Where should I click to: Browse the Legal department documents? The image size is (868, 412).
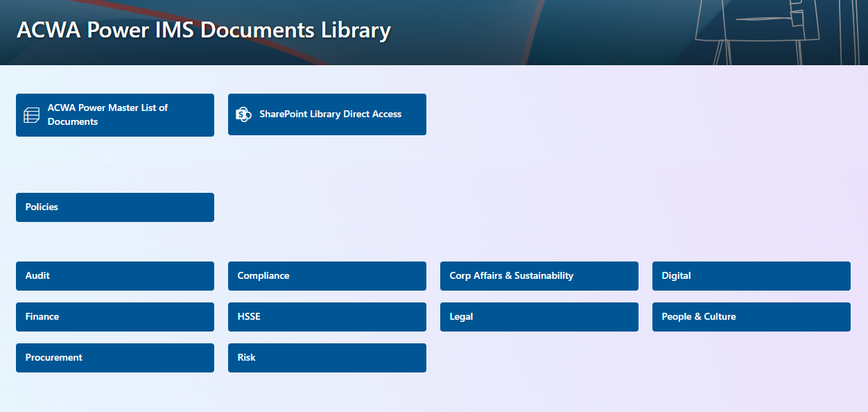point(539,317)
